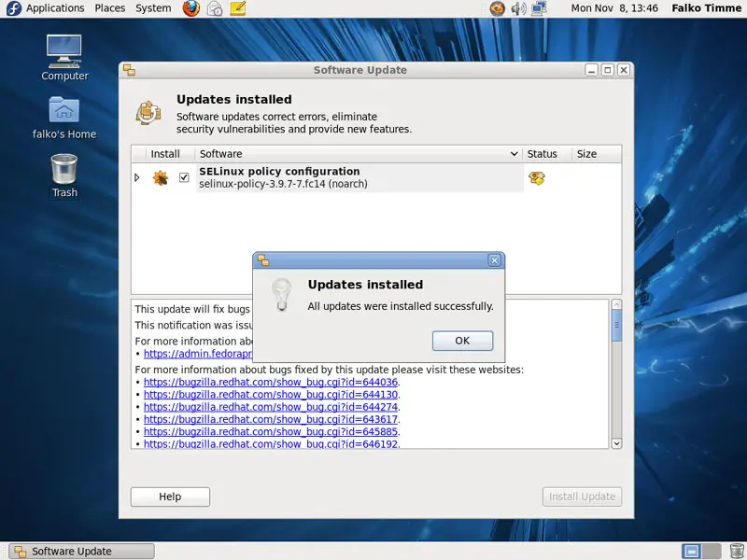This screenshot has height=560, width=747.
Task: Open the Places menu
Action: tap(110, 8)
